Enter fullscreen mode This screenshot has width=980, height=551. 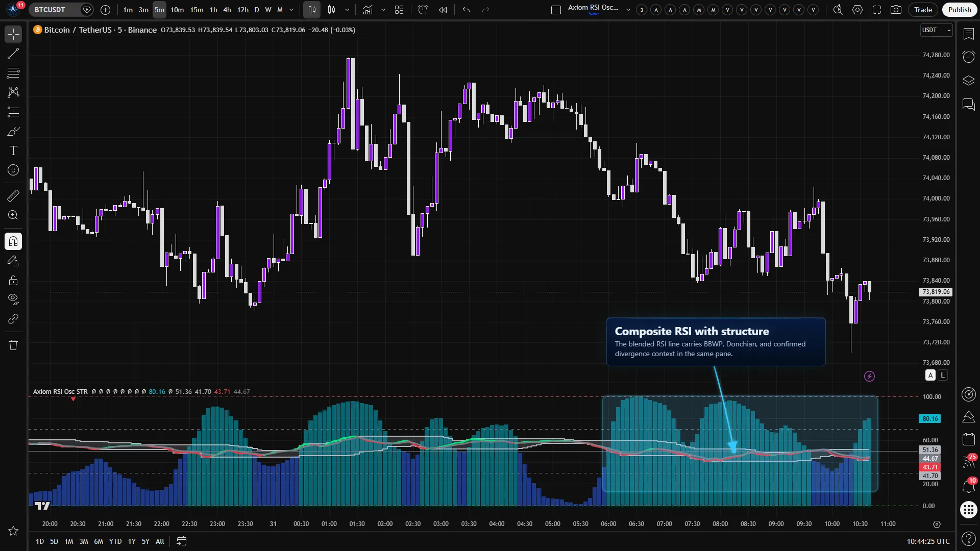coord(877,10)
